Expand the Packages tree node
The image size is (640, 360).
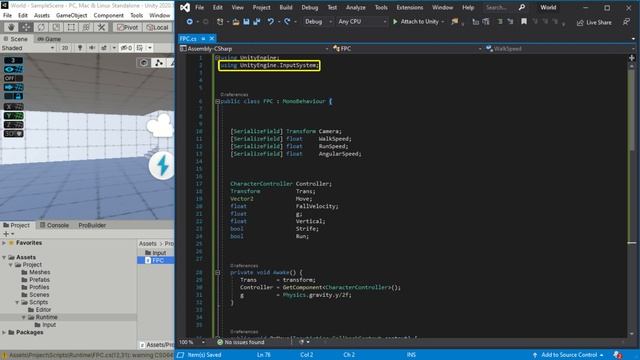click(x=4, y=333)
